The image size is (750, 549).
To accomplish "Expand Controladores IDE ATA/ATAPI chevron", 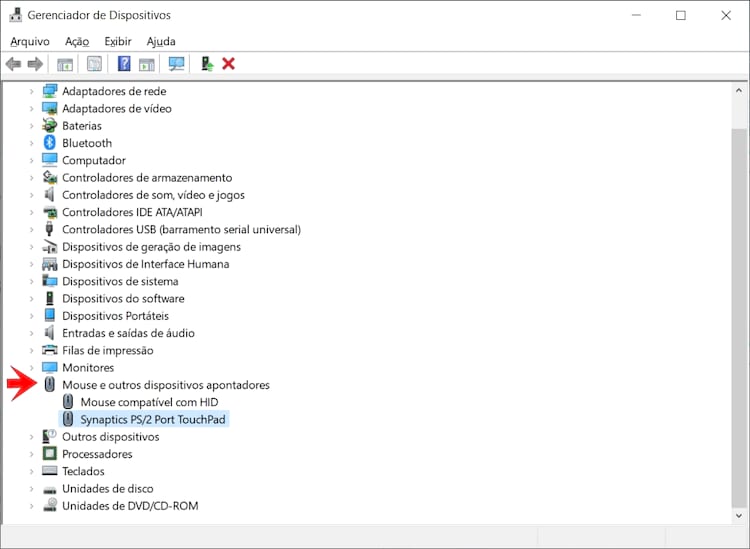I will [x=32, y=212].
